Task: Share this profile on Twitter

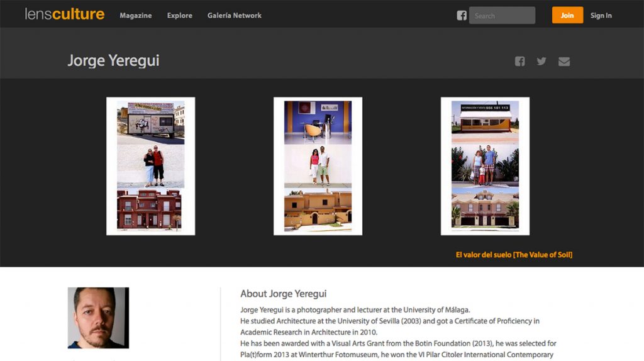Action: [x=541, y=61]
